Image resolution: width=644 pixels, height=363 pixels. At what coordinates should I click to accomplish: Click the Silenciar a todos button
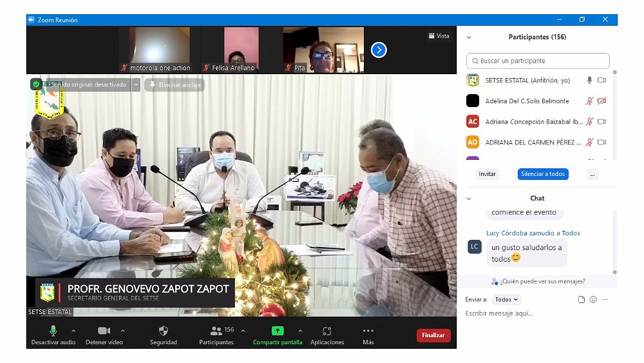click(x=542, y=174)
